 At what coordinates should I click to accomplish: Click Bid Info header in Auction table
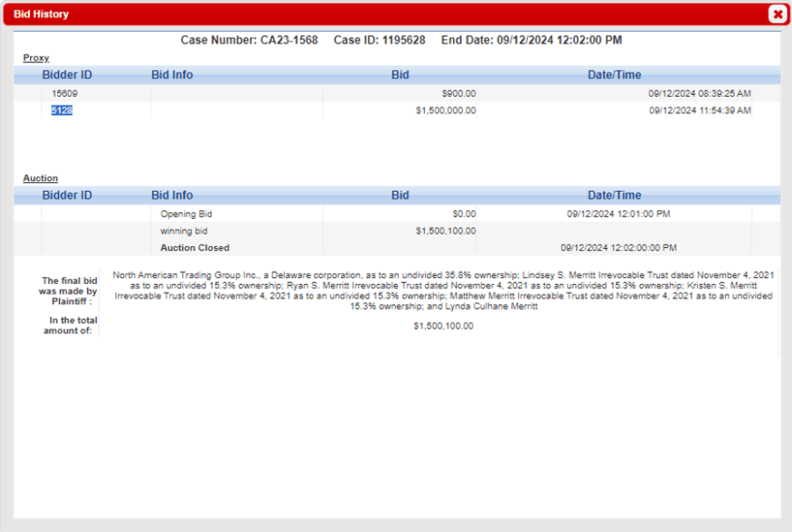(x=172, y=195)
